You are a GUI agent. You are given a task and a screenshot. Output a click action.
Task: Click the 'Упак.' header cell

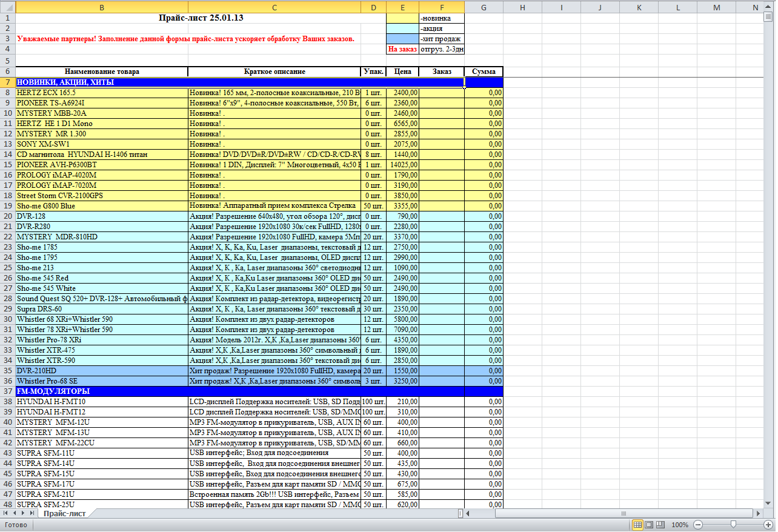tap(373, 71)
